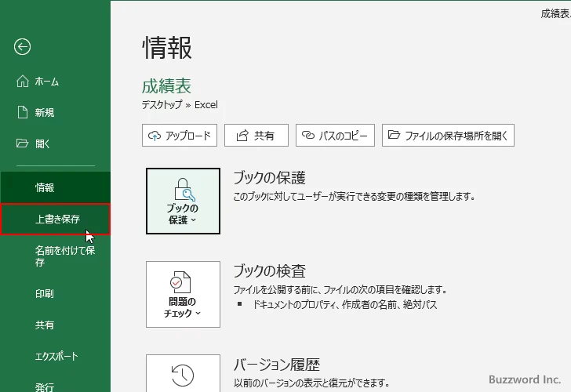Click the バージョン履歴 section heading
The height and width of the screenshot is (392, 571).
pos(276,365)
